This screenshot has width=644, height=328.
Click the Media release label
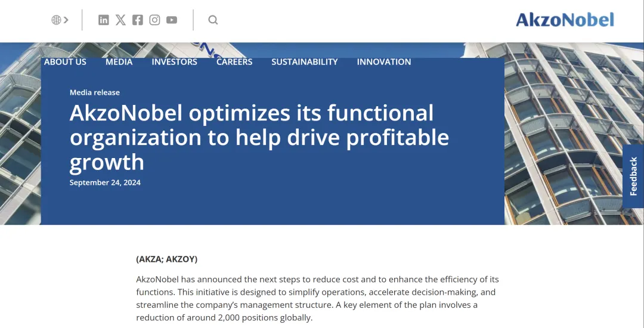pos(94,92)
